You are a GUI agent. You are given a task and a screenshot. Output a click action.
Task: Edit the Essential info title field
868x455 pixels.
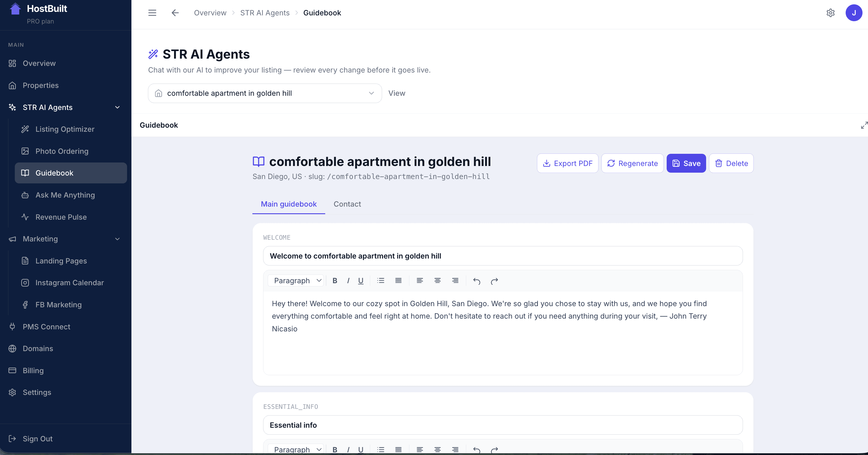click(503, 425)
